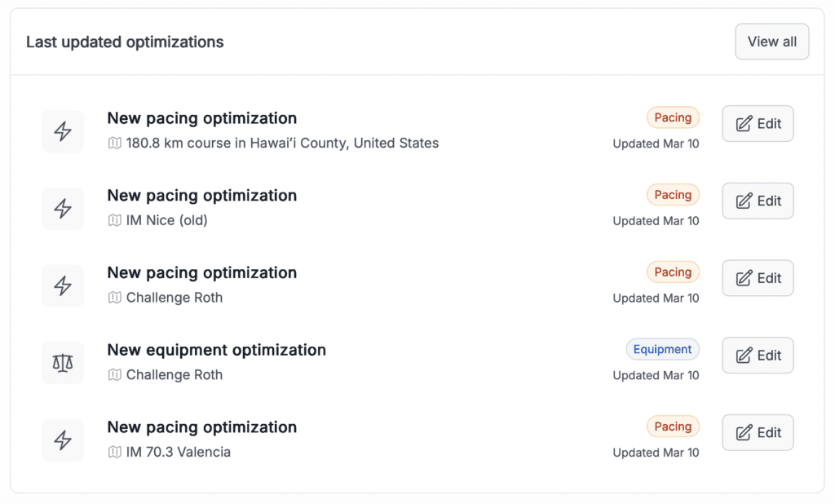
Task: Click the Pacing badge on Hawai'i County row
Action: [x=673, y=117]
